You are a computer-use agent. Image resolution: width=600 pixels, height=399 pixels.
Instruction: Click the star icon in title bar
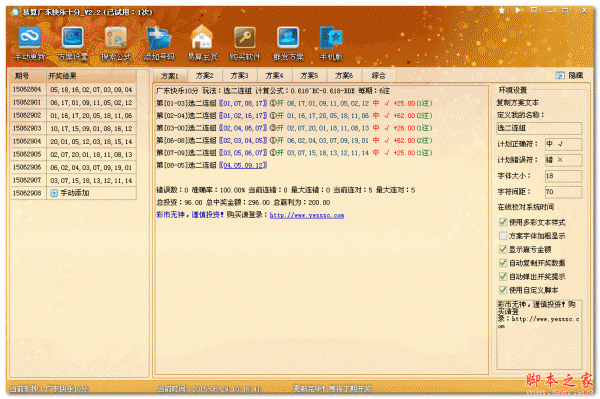click(502, 11)
